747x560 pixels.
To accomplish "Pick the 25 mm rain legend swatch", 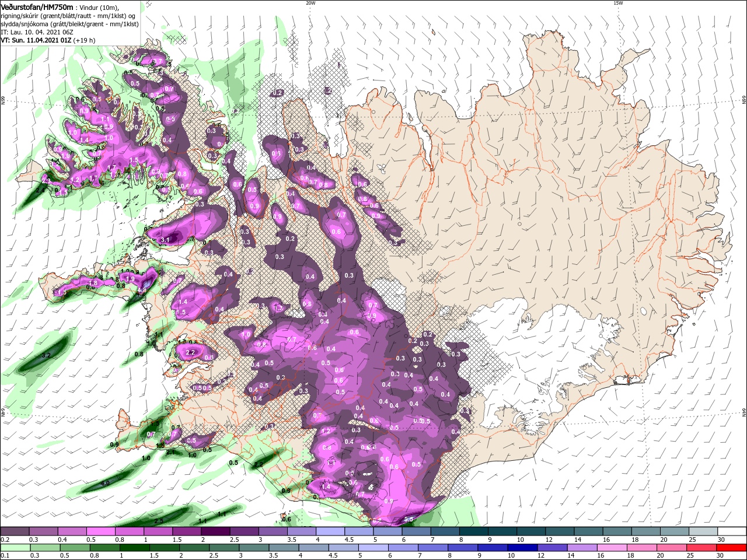I will pos(701,548).
